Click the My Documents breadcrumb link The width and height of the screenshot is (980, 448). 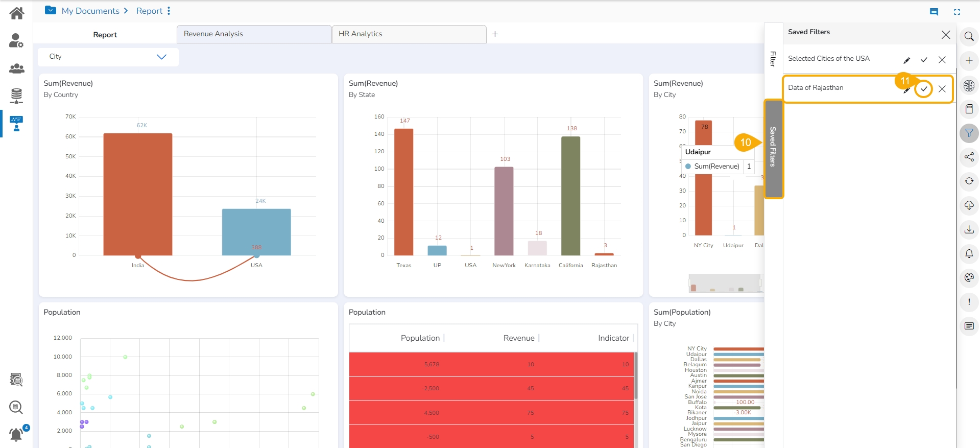[x=90, y=11]
